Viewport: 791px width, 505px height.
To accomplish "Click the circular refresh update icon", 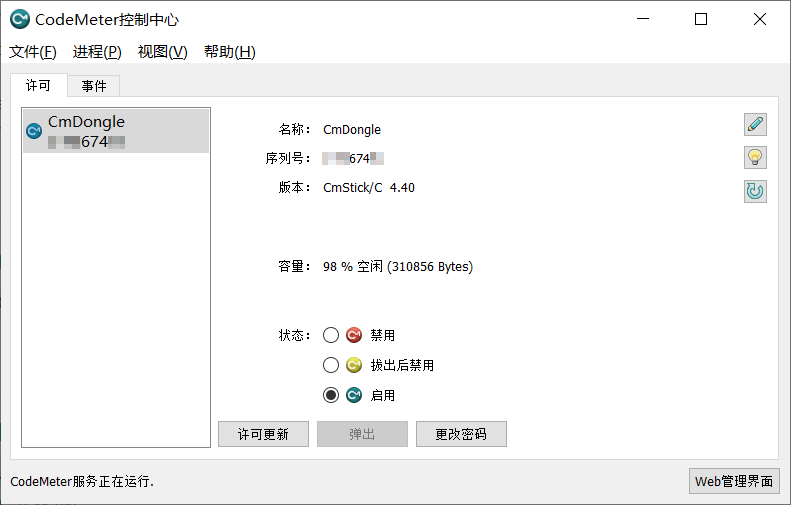I will (755, 191).
